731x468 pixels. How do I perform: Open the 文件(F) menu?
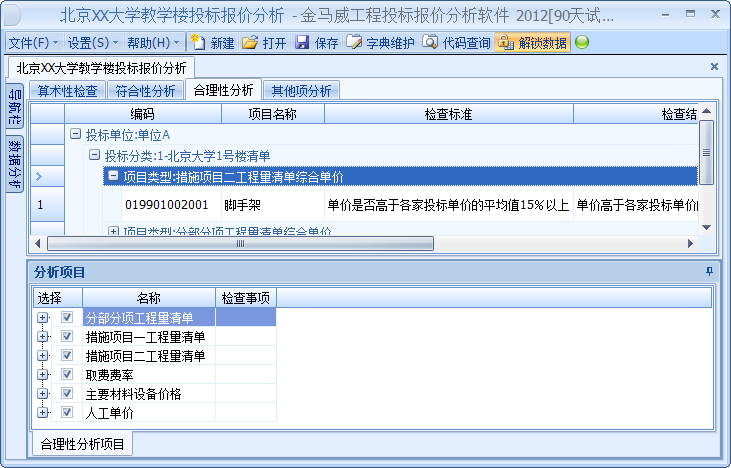click(31, 43)
